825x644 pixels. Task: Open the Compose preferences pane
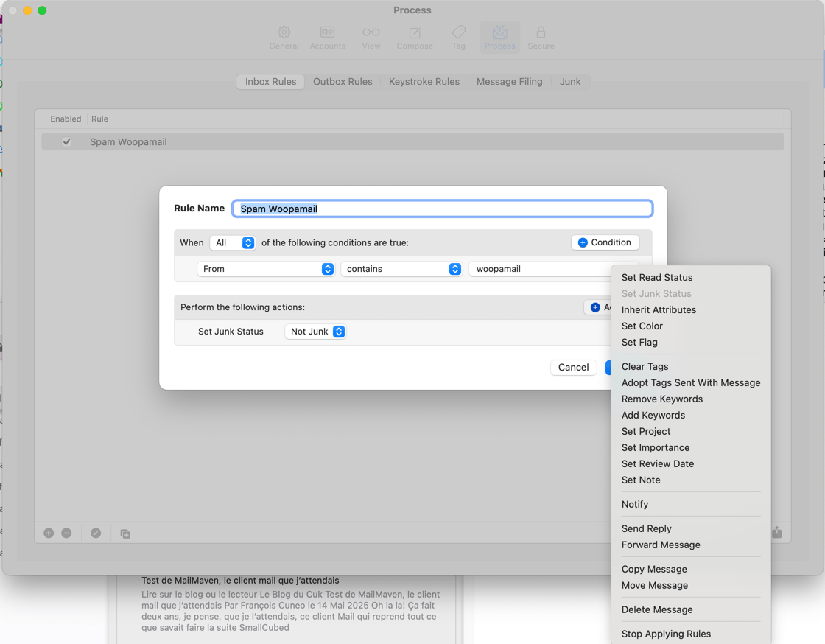click(415, 38)
